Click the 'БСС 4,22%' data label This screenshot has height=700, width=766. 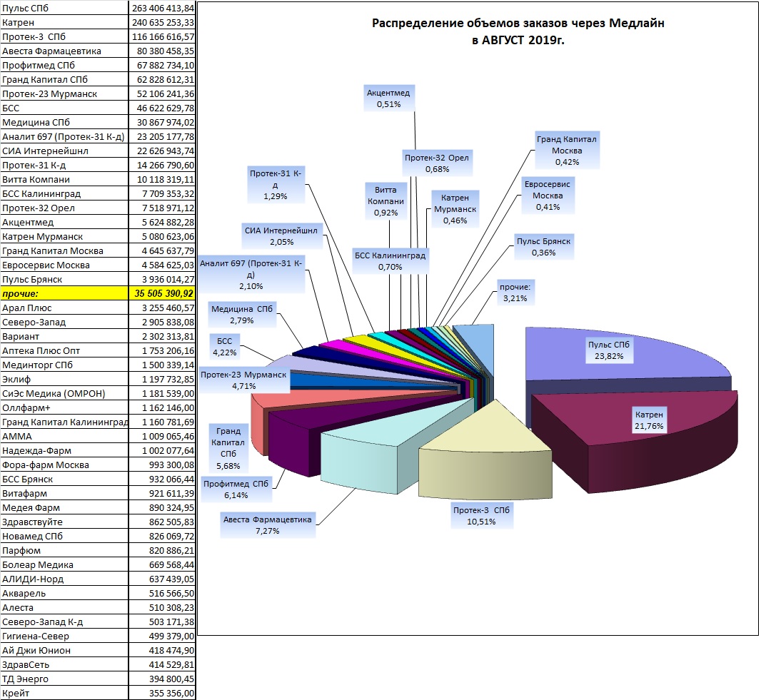click(x=225, y=346)
